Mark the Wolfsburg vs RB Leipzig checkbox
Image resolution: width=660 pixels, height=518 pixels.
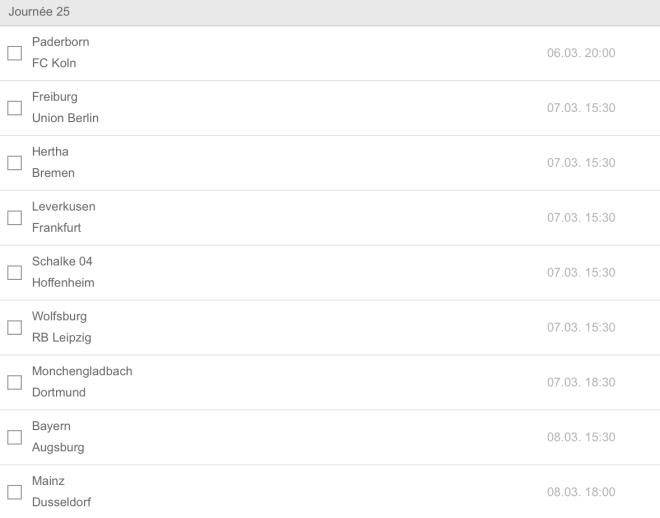pyautogui.click(x=14, y=328)
